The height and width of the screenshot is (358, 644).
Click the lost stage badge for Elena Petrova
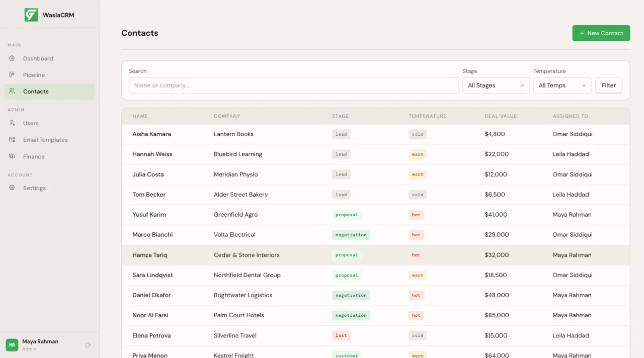341,335
